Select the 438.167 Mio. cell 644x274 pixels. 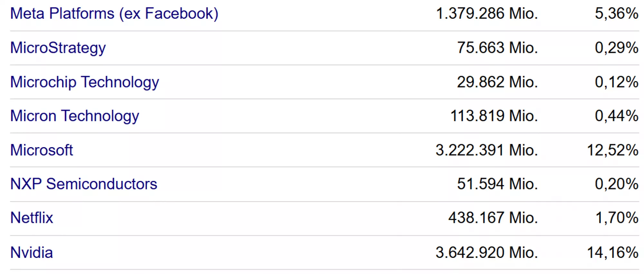[493, 218]
